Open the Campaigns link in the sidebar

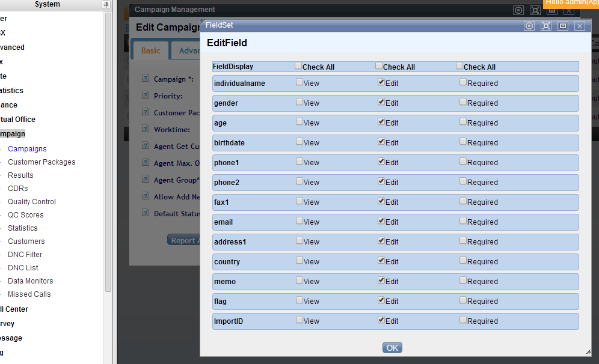click(27, 149)
